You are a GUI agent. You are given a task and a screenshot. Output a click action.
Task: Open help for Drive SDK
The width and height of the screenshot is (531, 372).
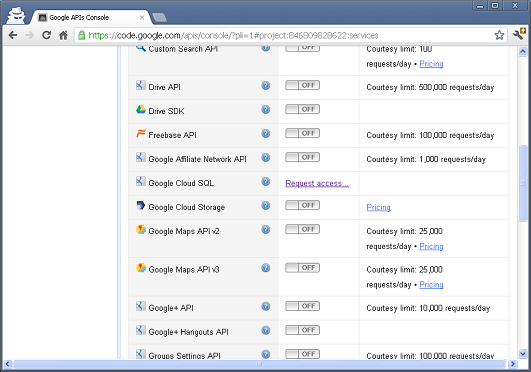[x=266, y=109]
